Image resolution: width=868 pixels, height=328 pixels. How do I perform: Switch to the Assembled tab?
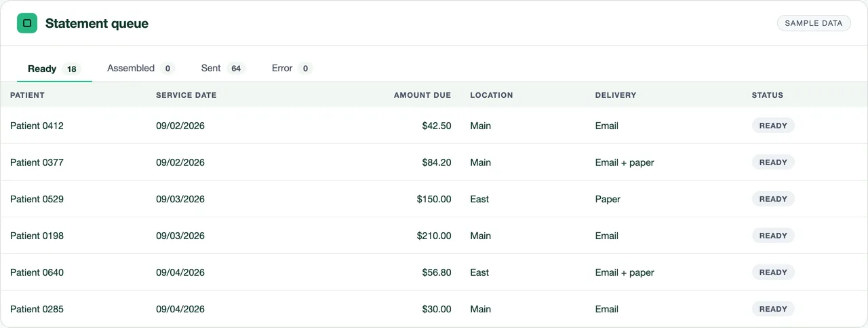point(141,69)
